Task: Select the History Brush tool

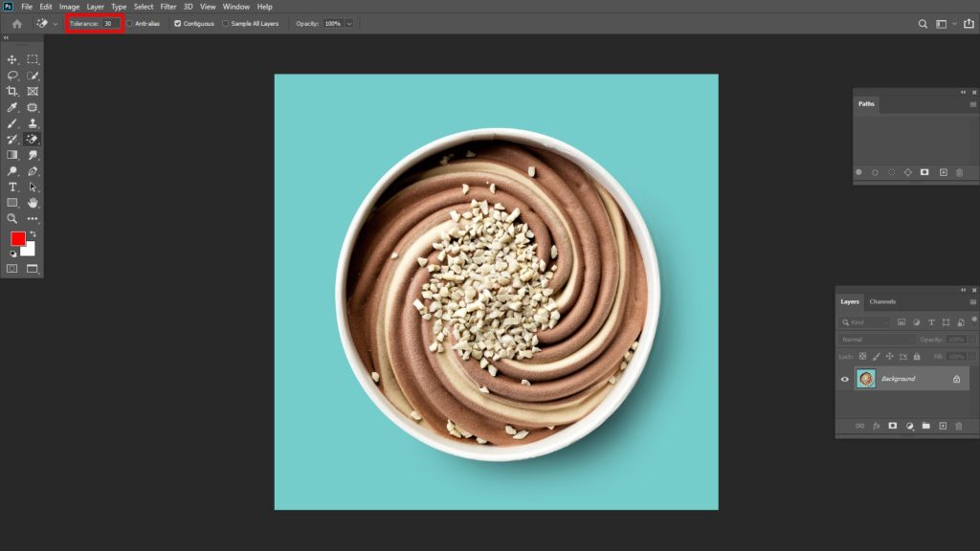Action: (x=11, y=140)
